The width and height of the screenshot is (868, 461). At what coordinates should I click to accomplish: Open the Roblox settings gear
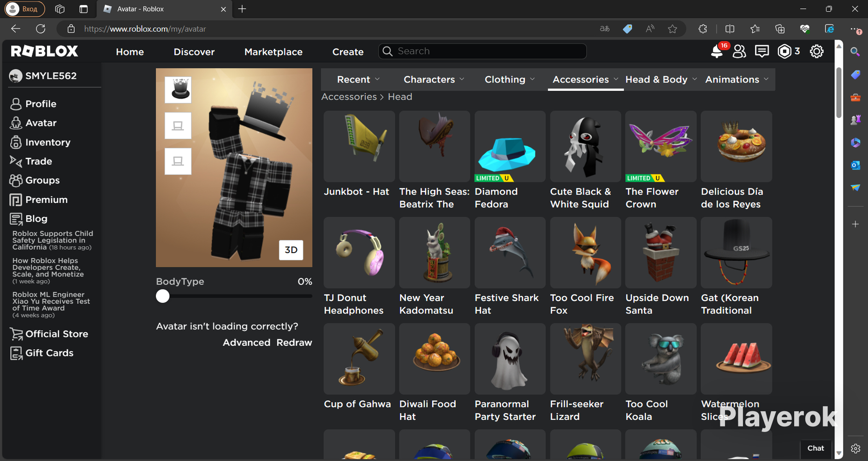tap(817, 51)
